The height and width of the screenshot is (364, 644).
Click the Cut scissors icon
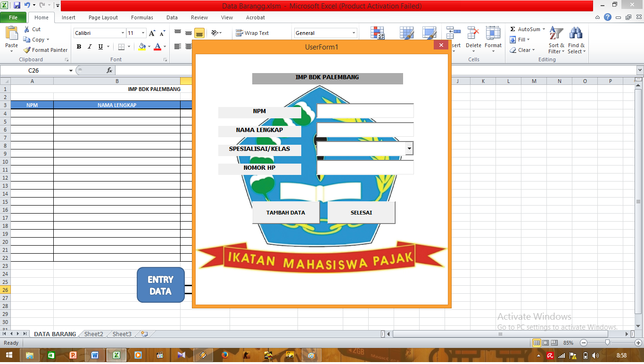[27, 29]
